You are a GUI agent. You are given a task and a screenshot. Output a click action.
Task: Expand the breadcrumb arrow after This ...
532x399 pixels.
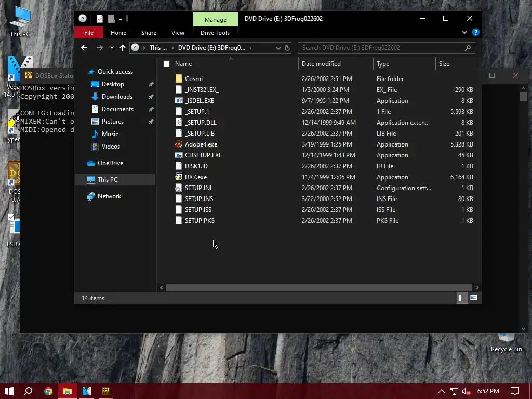coord(172,48)
